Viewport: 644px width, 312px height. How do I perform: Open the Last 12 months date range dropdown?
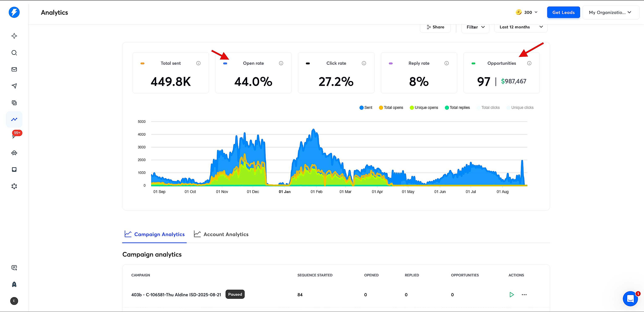[x=521, y=27]
